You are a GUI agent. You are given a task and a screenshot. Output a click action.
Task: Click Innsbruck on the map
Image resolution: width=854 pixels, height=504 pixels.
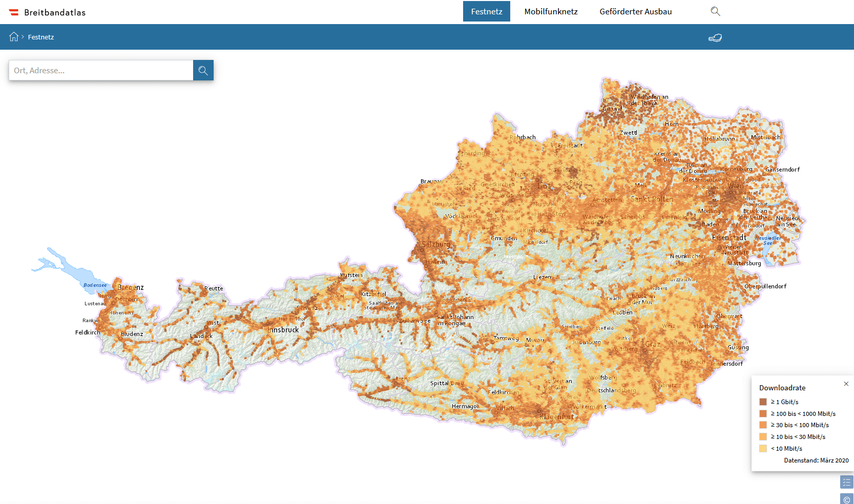(283, 330)
